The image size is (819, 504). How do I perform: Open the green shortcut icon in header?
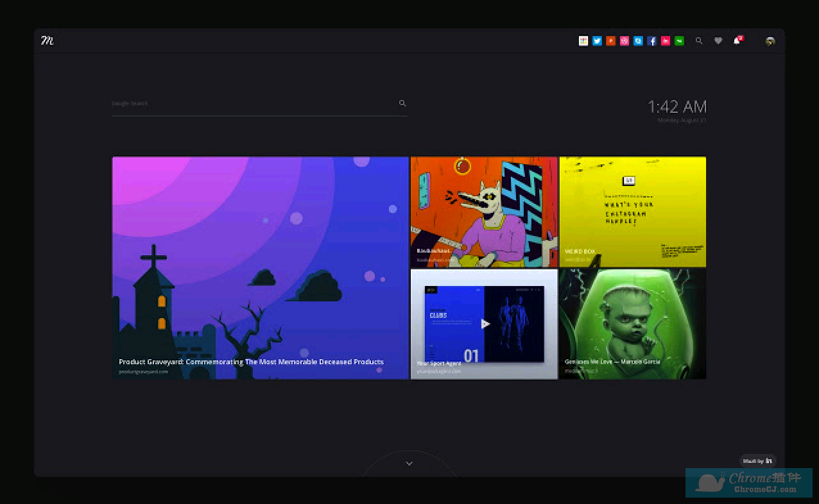(679, 41)
